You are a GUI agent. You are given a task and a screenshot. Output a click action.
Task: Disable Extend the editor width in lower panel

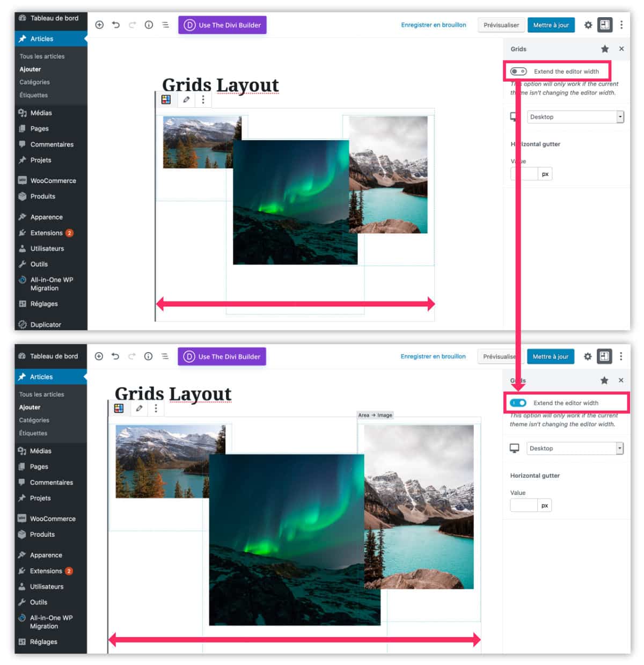(x=519, y=402)
